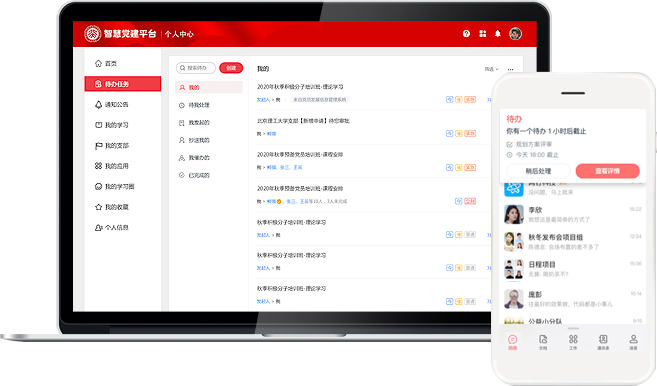Open the three-dot more options menu
Screen dimensions: 657x386
[510, 70]
